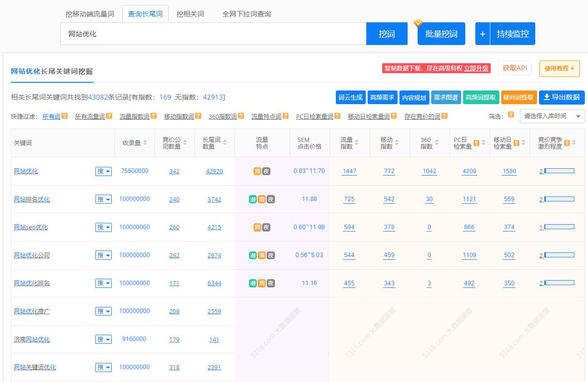The width and height of the screenshot is (588, 382).
Task: Click the competition intensity bar on first row
Action: tap(558, 171)
